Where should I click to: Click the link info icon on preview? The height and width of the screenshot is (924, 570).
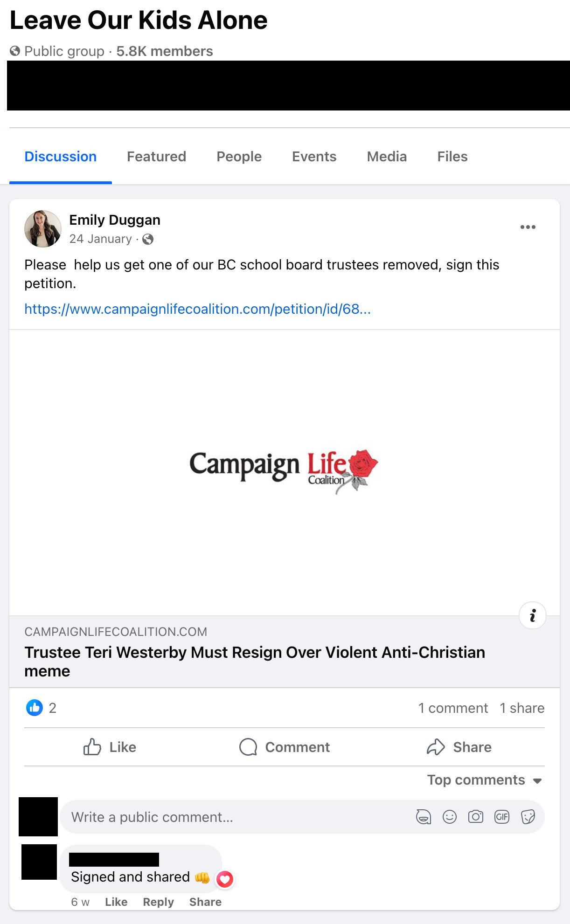(x=533, y=615)
